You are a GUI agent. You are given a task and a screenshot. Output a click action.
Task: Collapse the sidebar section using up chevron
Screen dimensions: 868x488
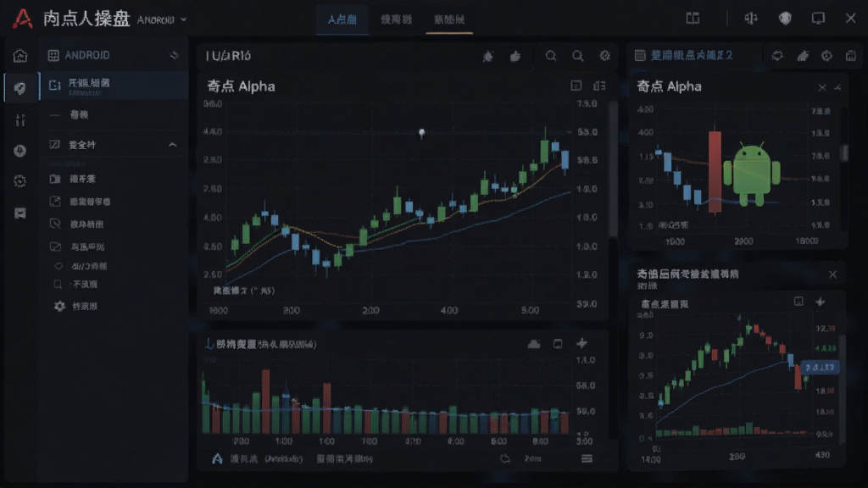click(173, 145)
